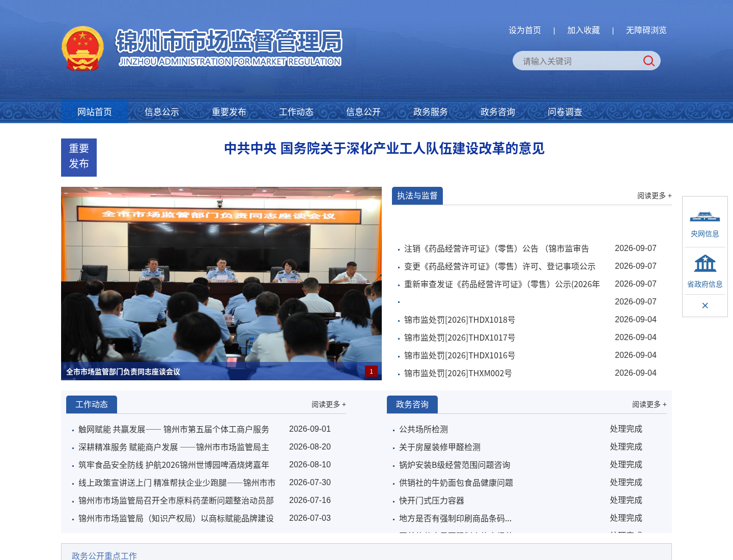
Task: Click the national emblem logo
Action: click(82, 48)
